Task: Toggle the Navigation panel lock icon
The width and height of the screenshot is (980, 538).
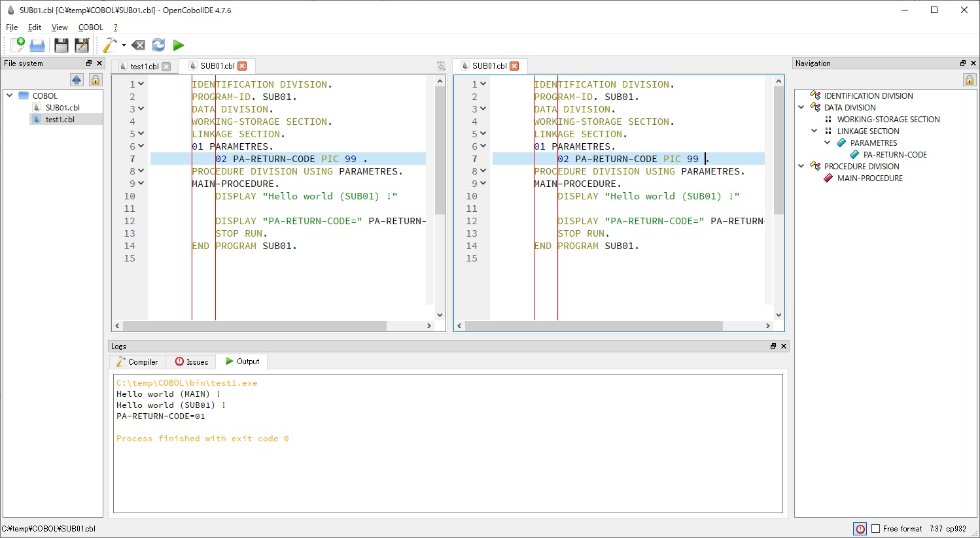Action: (970, 80)
